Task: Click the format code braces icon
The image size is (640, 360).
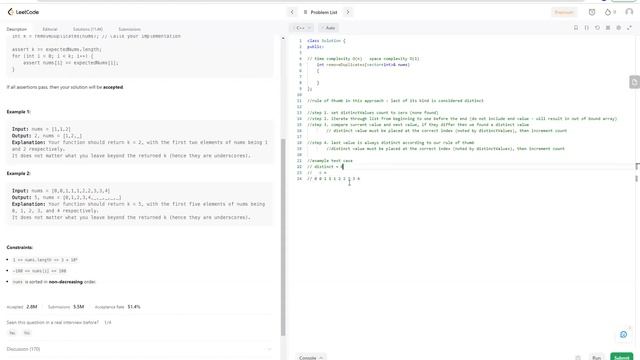Action: (587, 28)
